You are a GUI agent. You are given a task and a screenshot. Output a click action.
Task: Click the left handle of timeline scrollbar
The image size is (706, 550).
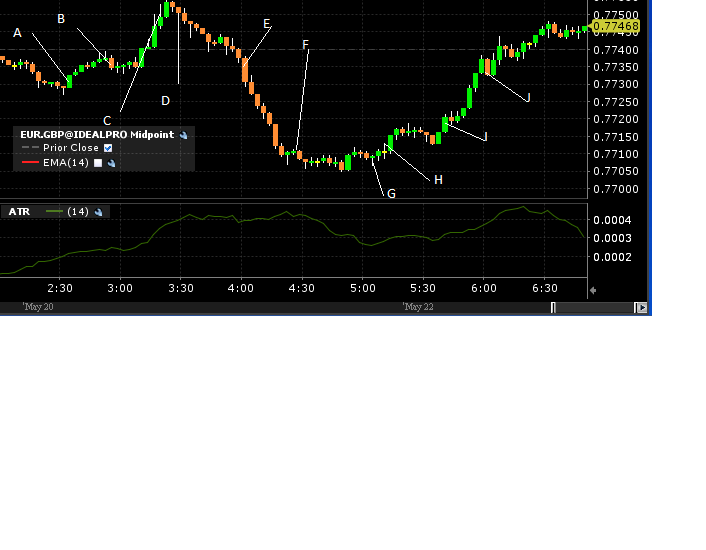pyautogui.click(x=553, y=308)
